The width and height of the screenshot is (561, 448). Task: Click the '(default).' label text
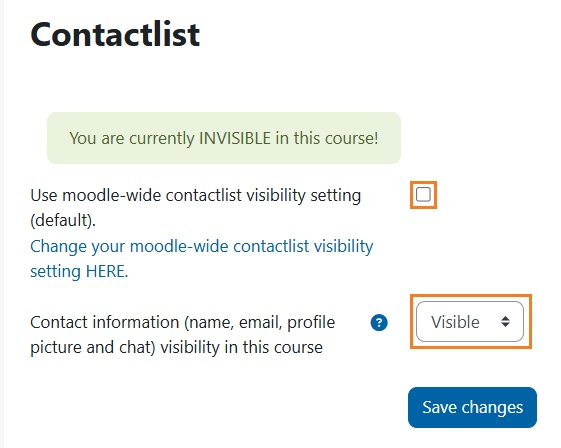tap(63, 220)
